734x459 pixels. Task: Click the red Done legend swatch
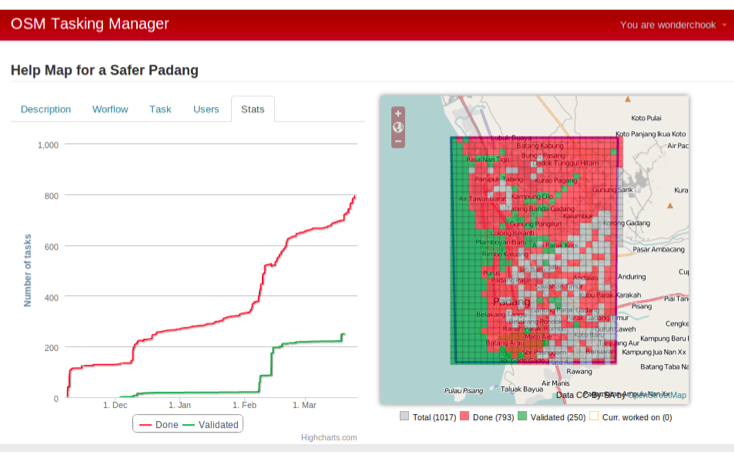[x=463, y=416]
